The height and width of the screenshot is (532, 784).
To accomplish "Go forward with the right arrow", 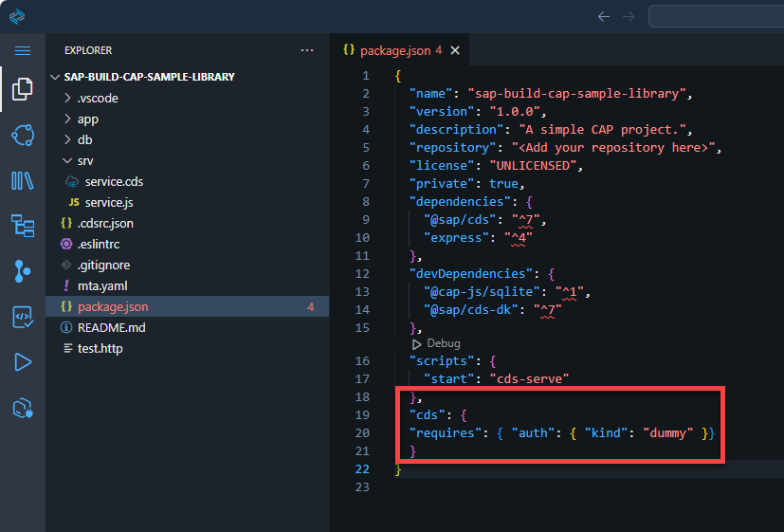I will pyautogui.click(x=629, y=16).
